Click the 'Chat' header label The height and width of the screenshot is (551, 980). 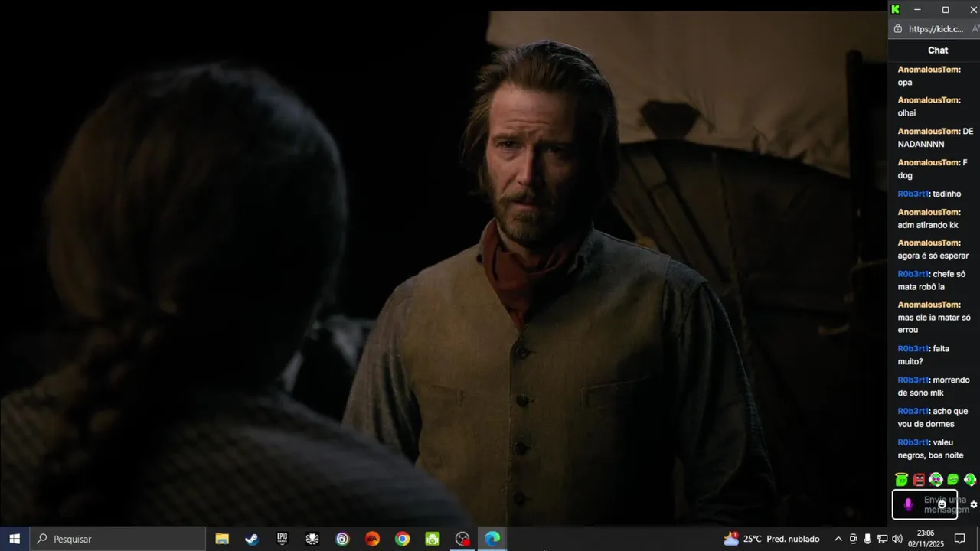click(938, 50)
